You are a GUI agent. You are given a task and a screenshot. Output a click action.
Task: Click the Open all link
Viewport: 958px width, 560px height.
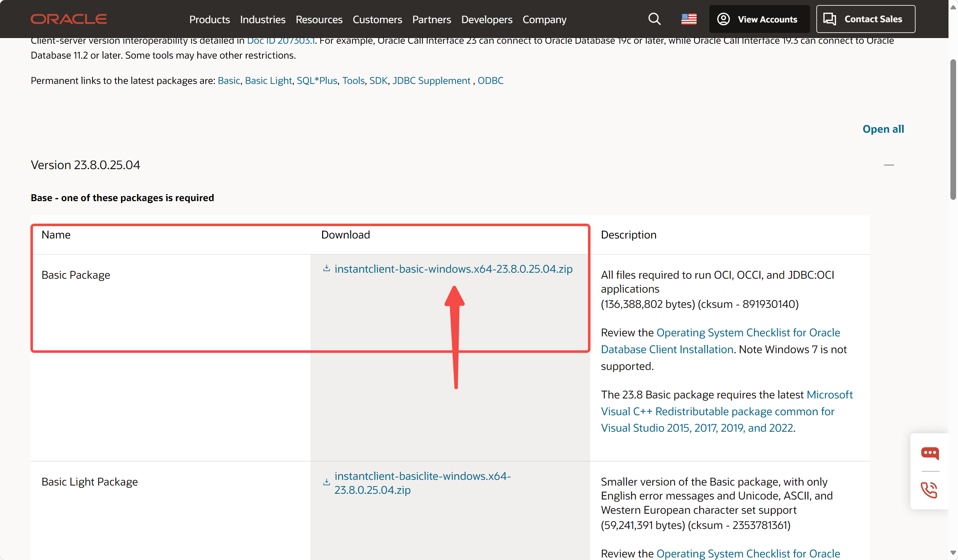pos(883,129)
